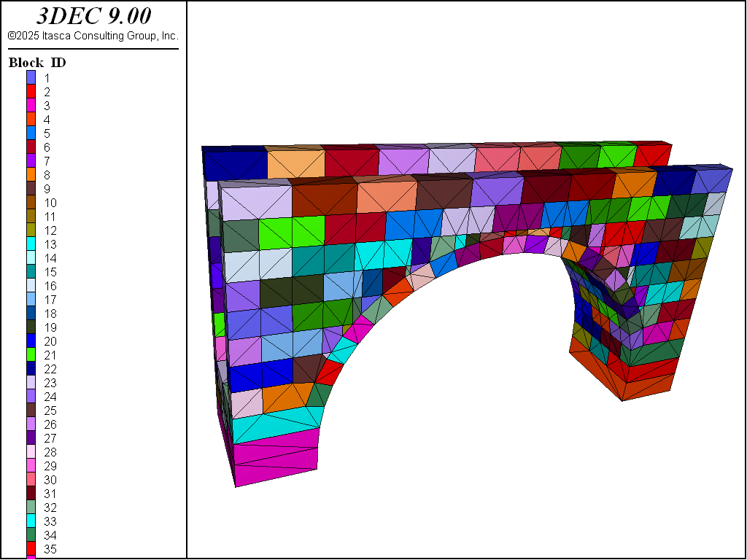This screenshot has width=747, height=560.
Task: Pick the navy swatch beside ID 22
Action: 31,368
